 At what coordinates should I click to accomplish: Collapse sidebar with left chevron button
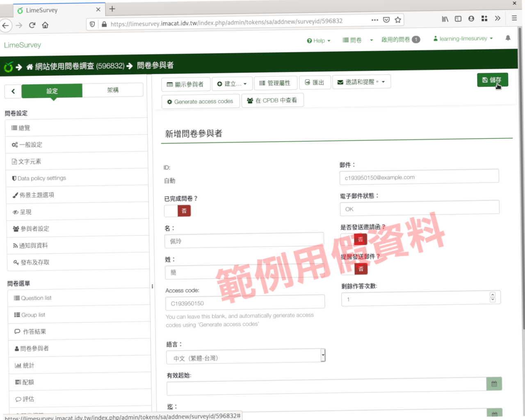pyautogui.click(x=13, y=91)
